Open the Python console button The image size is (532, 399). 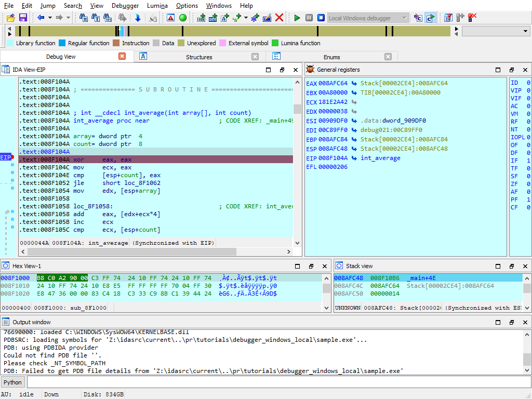point(12,382)
